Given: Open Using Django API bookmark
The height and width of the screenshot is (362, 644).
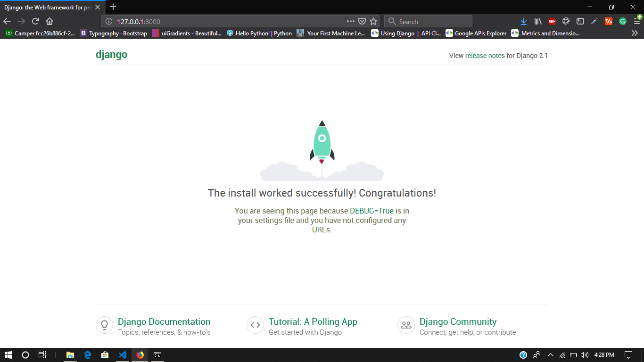Looking at the screenshot, I should point(406,33).
